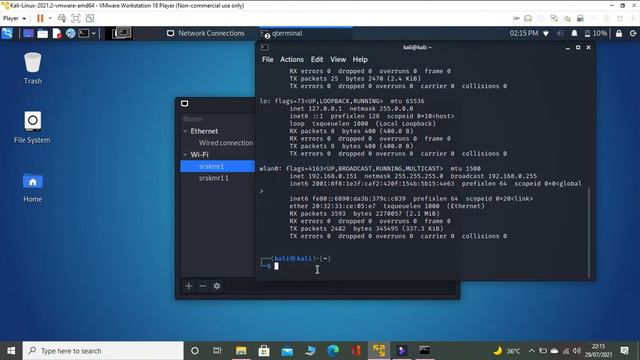Collapse the Wi-Fi group in Network Connections
Image resolution: width=640 pixels, height=360 pixels.
coord(185,155)
